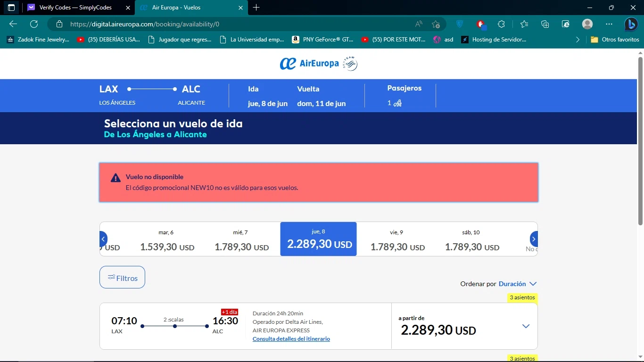Image resolution: width=644 pixels, height=362 pixels.
Task: Activate the read aloud icon
Action: [419, 24]
